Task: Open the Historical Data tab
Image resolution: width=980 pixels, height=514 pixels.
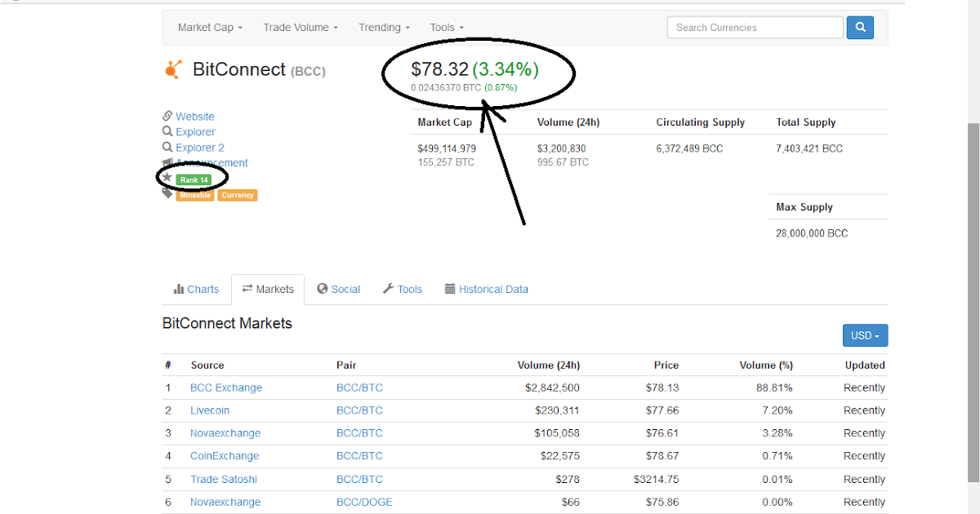Action: tap(487, 289)
